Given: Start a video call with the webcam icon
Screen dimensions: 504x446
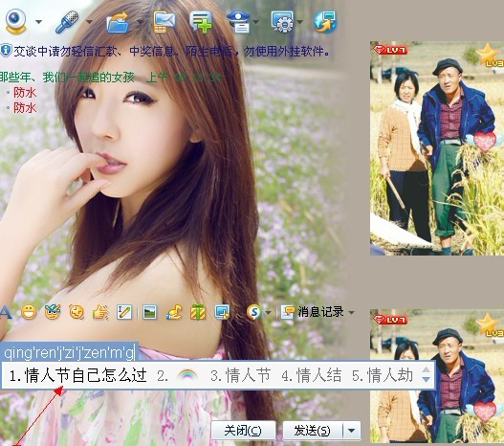Looking at the screenshot, I should point(14,21).
